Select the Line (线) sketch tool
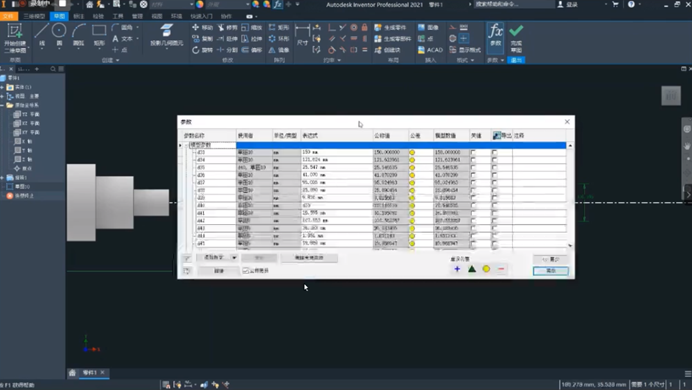 click(41, 35)
